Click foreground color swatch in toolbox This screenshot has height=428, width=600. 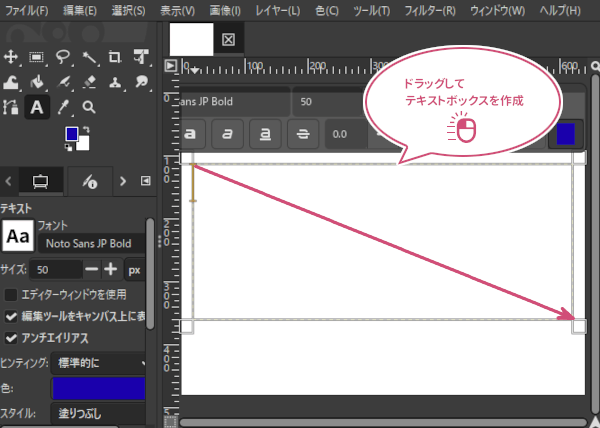pos(72,134)
